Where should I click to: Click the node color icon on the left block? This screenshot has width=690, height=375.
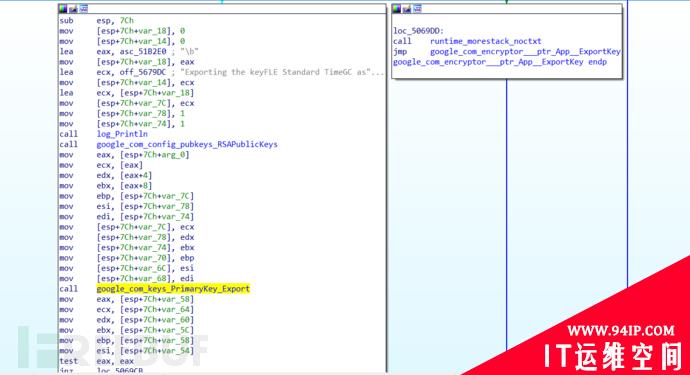[x=63, y=9]
